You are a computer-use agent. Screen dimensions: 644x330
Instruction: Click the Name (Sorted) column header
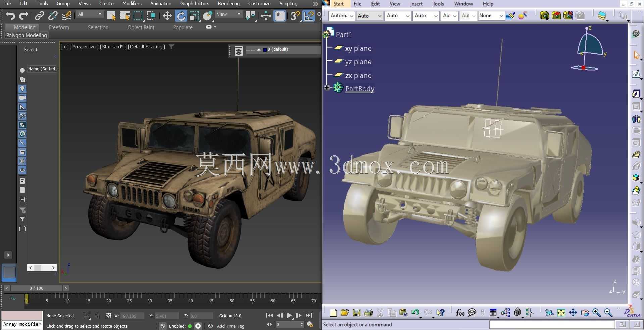pos(42,69)
